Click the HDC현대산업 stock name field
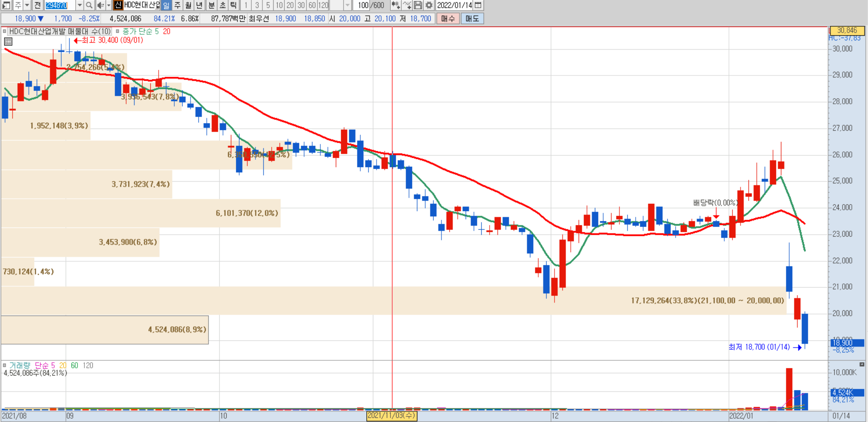This screenshot has height=422, width=868. [x=141, y=5]
